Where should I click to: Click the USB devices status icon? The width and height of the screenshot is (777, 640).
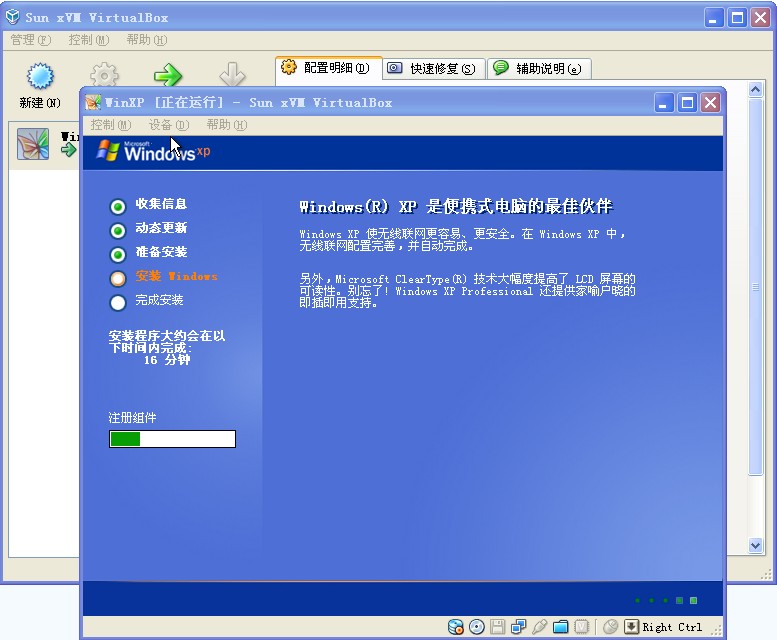pyautogui.click(x=540, y=627)
